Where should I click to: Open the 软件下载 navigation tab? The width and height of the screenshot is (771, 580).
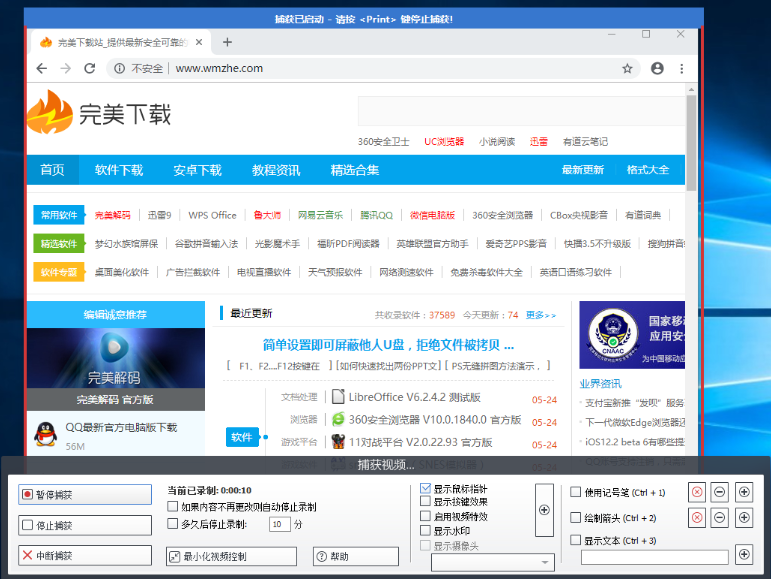pos(119,170)
